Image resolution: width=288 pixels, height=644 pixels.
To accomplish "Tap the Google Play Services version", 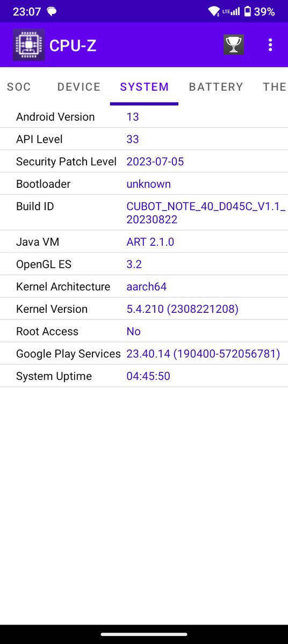I will [x=203, y=354].
